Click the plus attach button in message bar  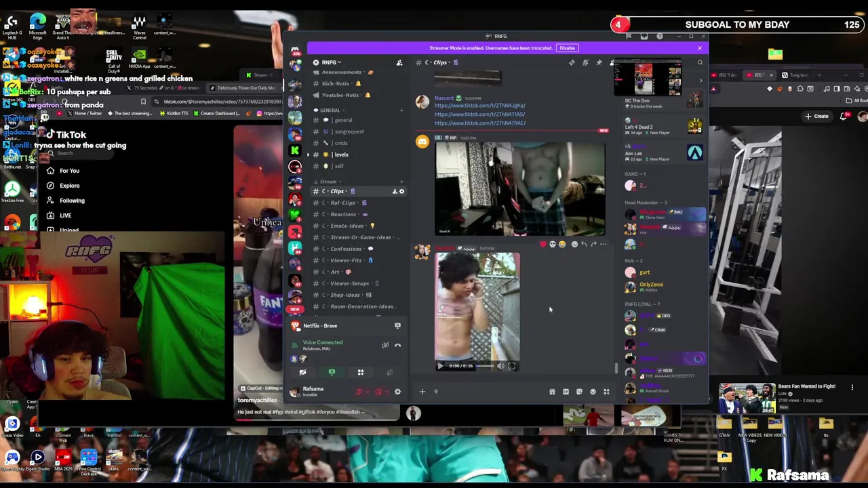click(422, 391)
